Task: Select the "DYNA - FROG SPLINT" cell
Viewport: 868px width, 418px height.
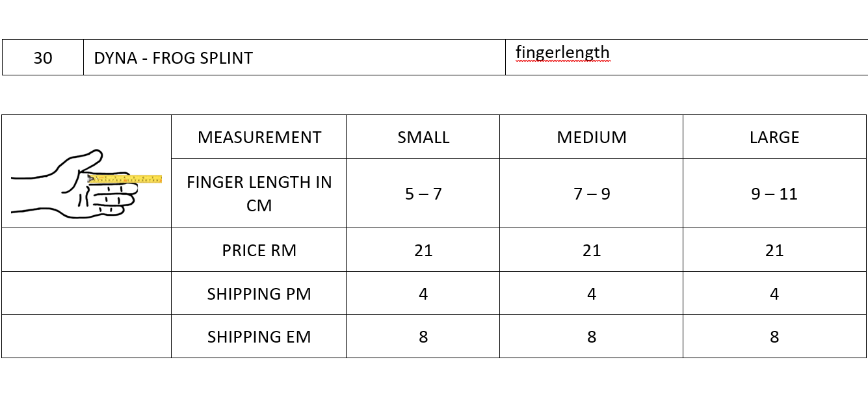Action: tap(173, 58)
